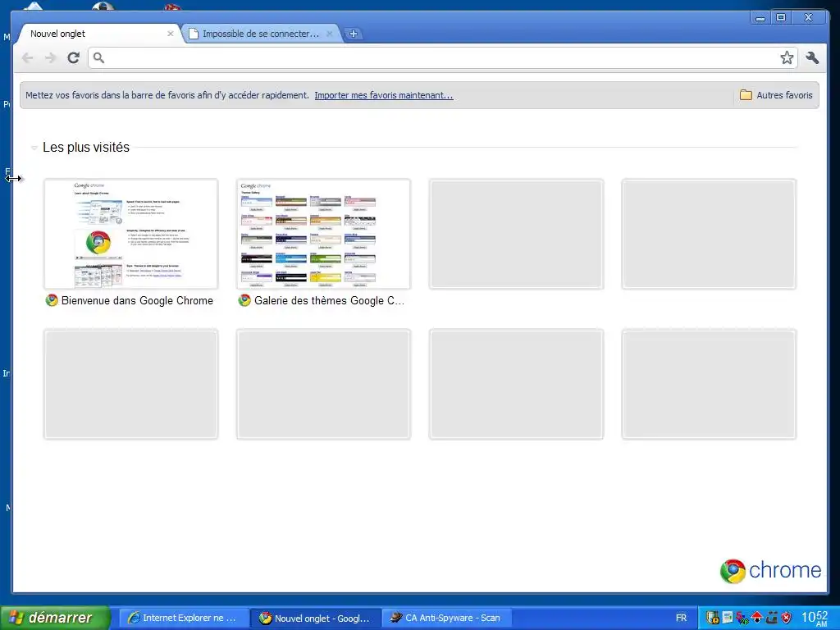This screenshot has height=630, width=840.
Task: Click the FR language indicator
Action: tap(681, 619)
